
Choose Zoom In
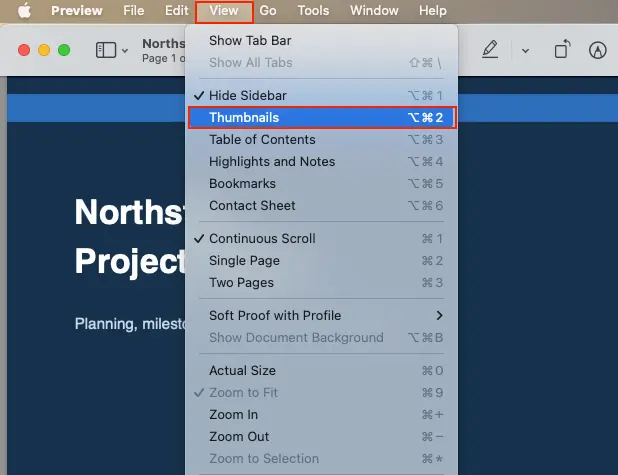(x=321, y=415)
